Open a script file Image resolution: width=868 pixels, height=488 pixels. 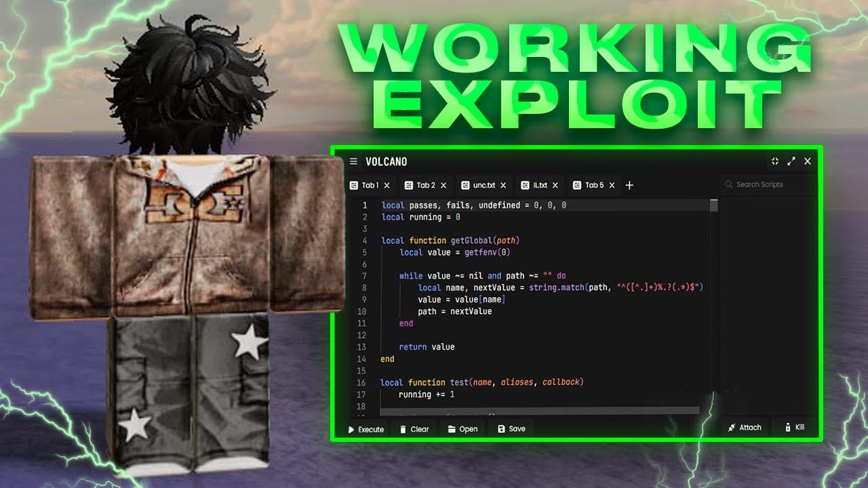tap(462, 429)
